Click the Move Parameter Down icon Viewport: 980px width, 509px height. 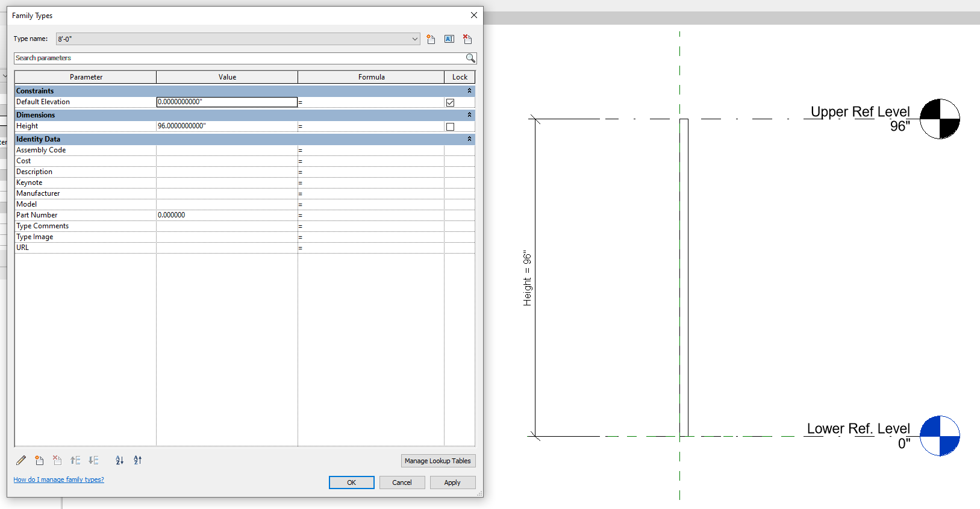[93, 461]
